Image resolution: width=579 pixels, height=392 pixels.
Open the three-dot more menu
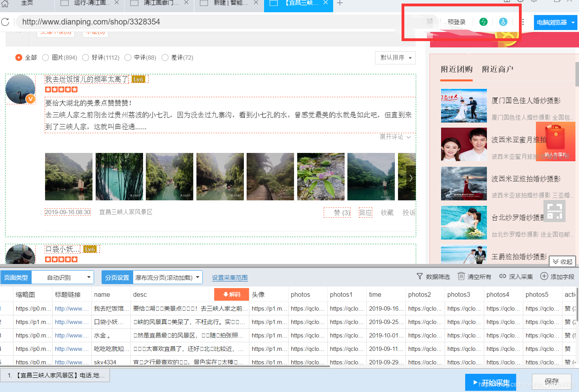pyautogui.click(x=523, y=22)
